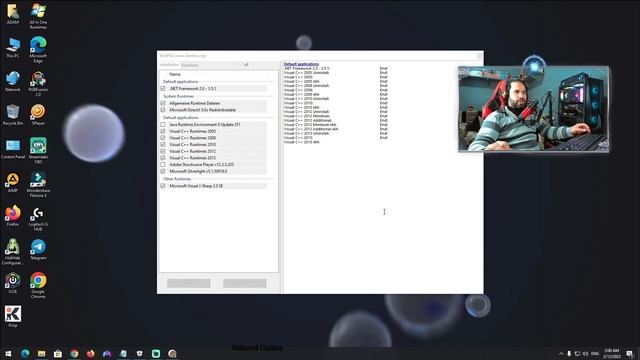This screenshot has height=360, width=640.
Task: Click the Default applications link in log
Action: [x=301, y=64]
